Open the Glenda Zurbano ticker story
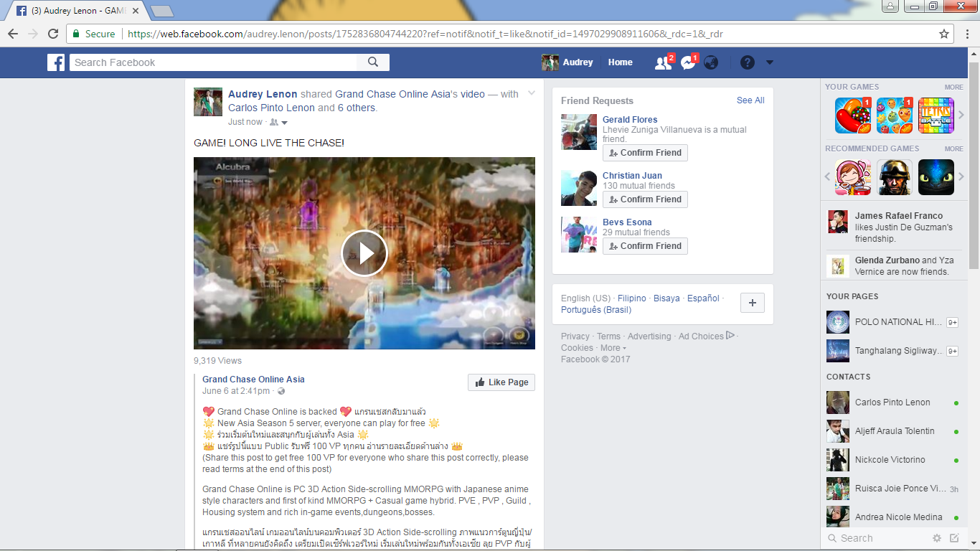The image size is (980, 551). coord(892,265)
